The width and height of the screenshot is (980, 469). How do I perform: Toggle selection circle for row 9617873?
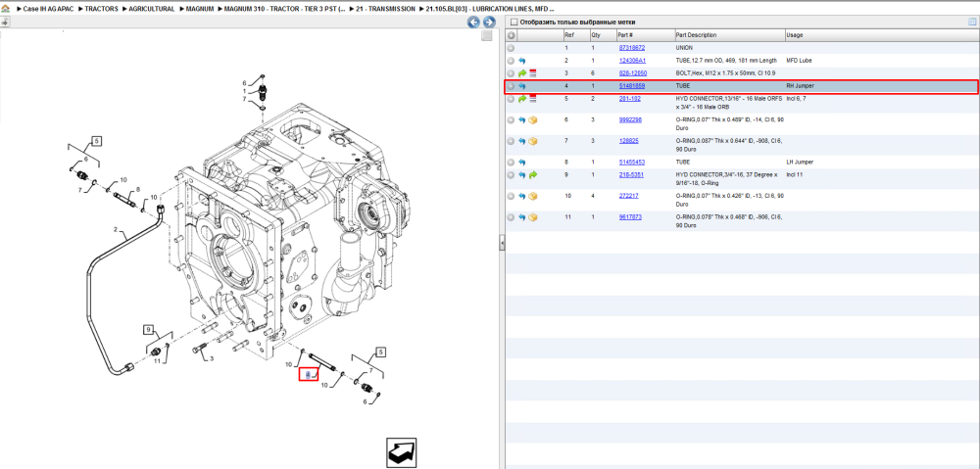click(511, 217)
